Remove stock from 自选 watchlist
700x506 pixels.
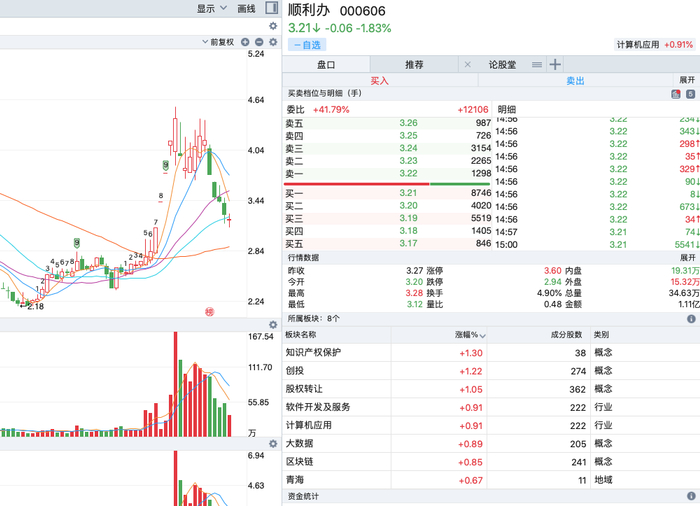307,45
